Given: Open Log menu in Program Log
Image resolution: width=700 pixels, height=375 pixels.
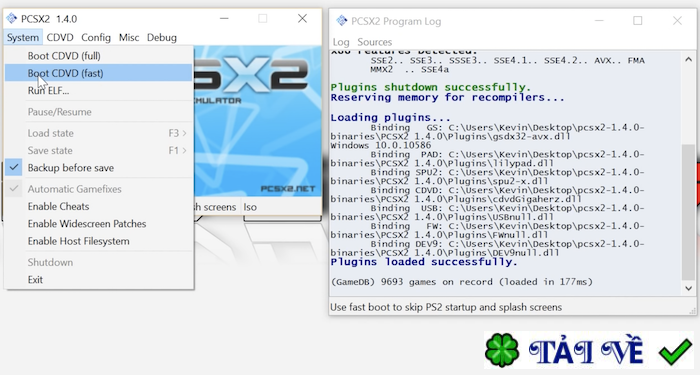Looking at the screenshot, I should point(341,42).
